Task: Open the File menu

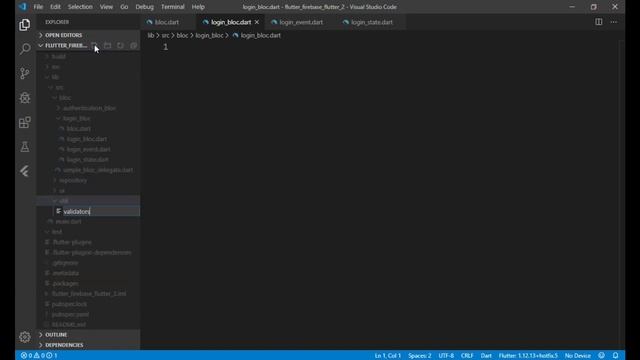Action: [38, 7]
